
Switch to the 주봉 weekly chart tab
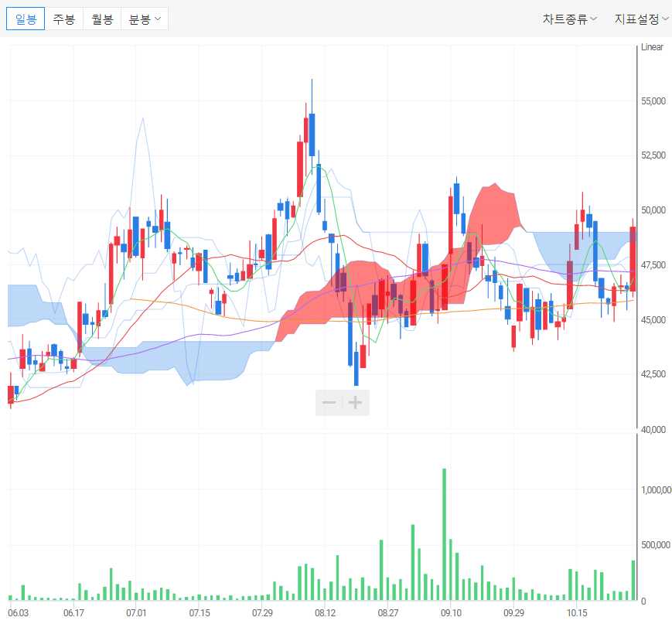[64, 19]
